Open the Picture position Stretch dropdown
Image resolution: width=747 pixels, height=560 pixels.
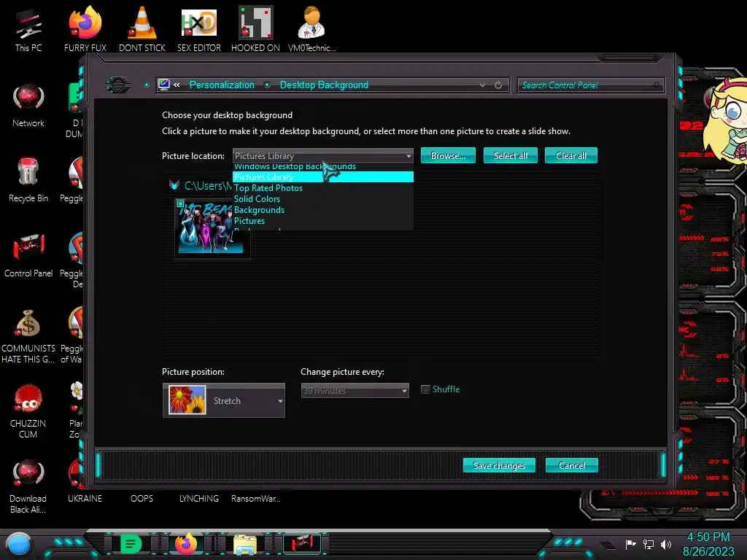[x=224, y=400]
